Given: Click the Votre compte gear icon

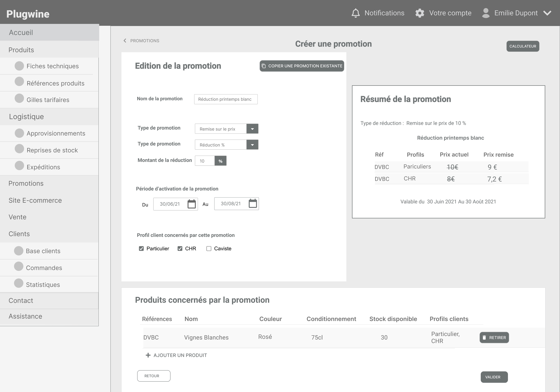Looking at the screenshot, I should pos(420,13).
